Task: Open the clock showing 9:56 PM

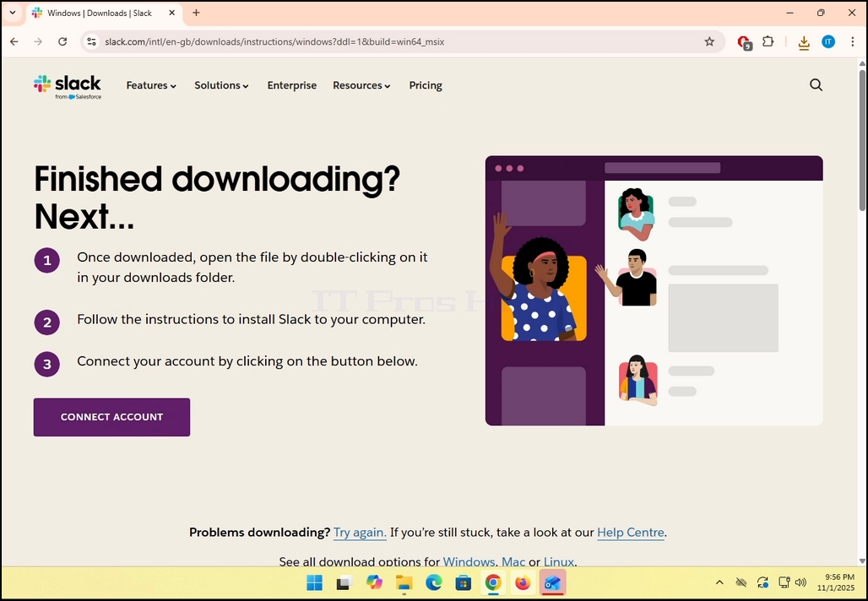Action: tap(836, 582)
